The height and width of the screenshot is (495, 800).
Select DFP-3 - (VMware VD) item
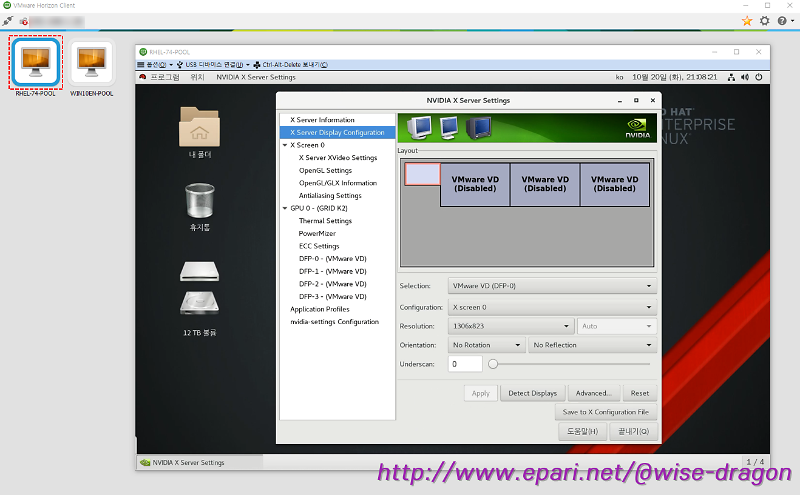pos(333,296)
